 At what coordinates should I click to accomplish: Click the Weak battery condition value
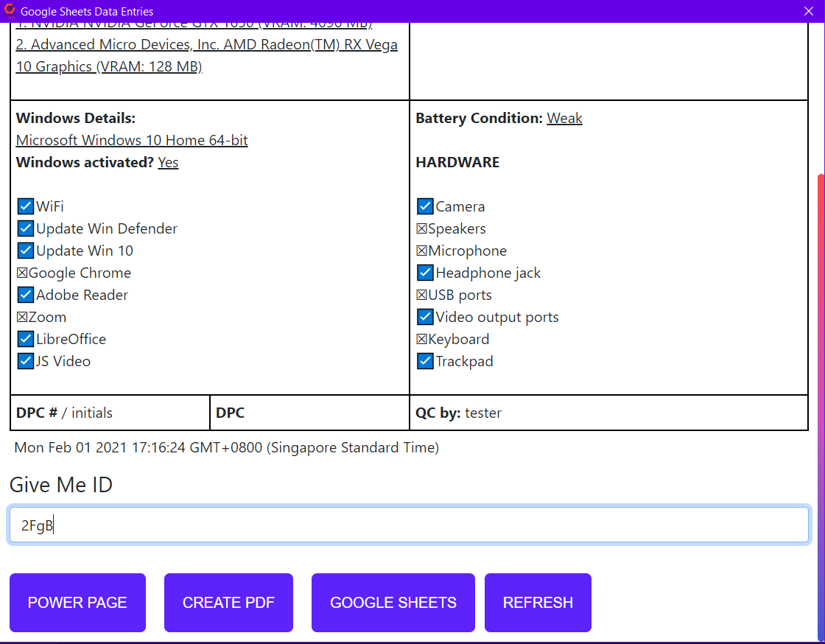click(564, 118)
